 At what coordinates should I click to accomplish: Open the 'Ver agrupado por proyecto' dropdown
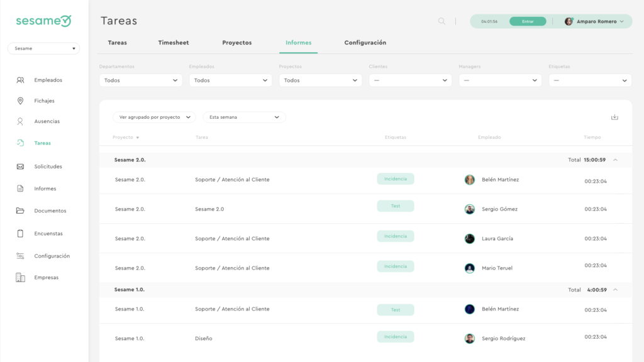point(154,117)
